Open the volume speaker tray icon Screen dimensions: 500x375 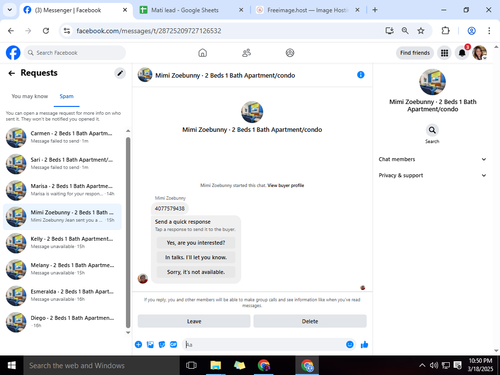pos(434,365)
